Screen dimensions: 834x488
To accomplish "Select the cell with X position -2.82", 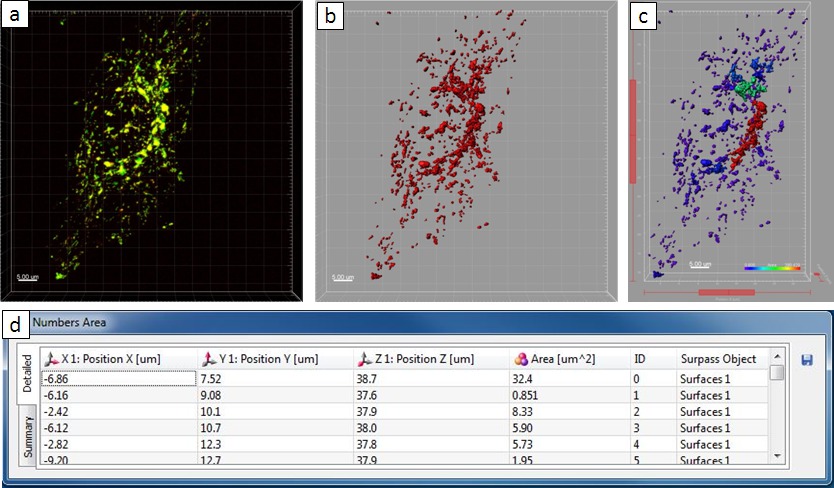I will (119, 444).
